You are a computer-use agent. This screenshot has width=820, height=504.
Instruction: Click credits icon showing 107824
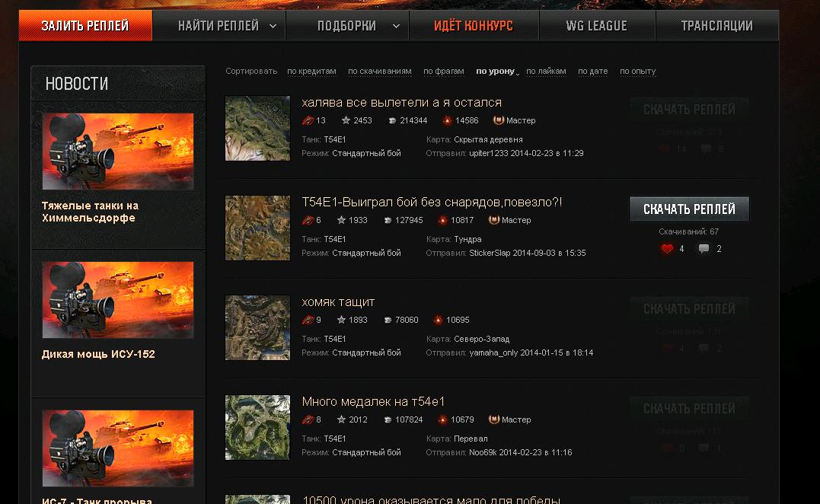388,419
